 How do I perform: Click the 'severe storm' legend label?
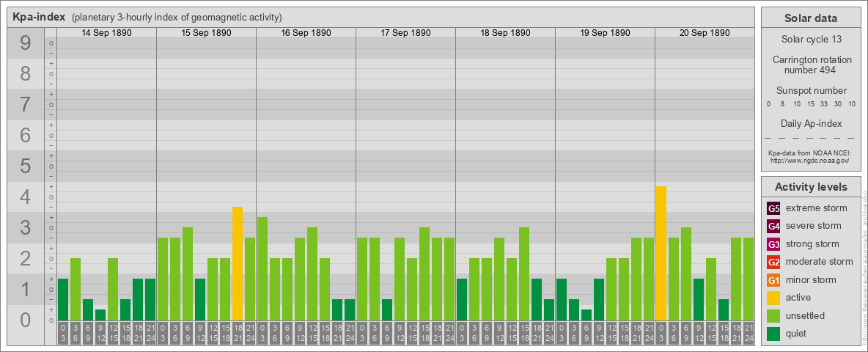tap(814, 226)
